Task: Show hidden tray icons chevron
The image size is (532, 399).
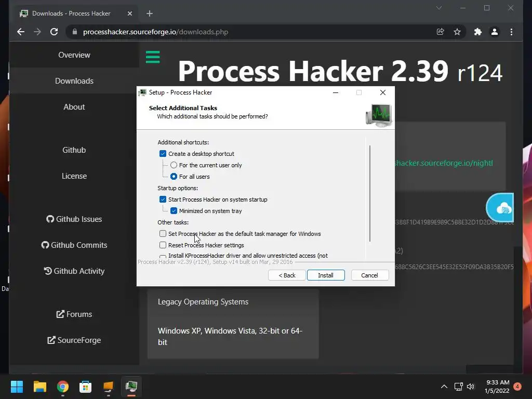Action: click(x=444, y=387)
